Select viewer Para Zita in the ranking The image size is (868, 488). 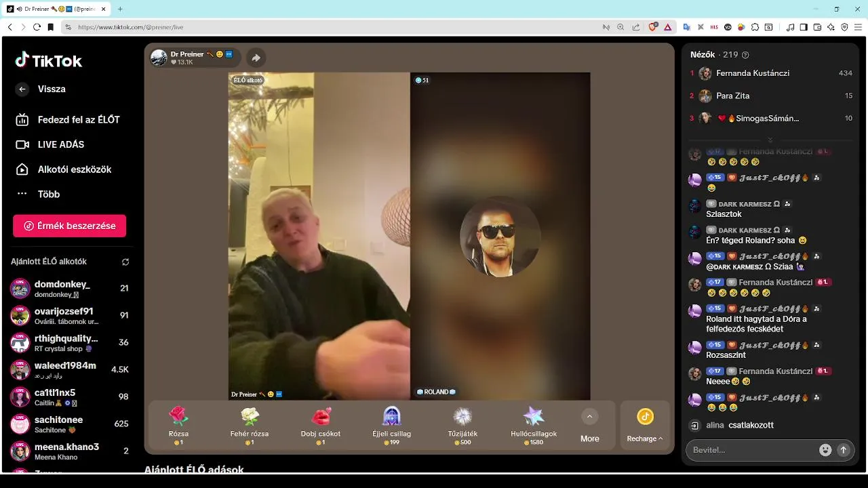[x=771, y=96]
